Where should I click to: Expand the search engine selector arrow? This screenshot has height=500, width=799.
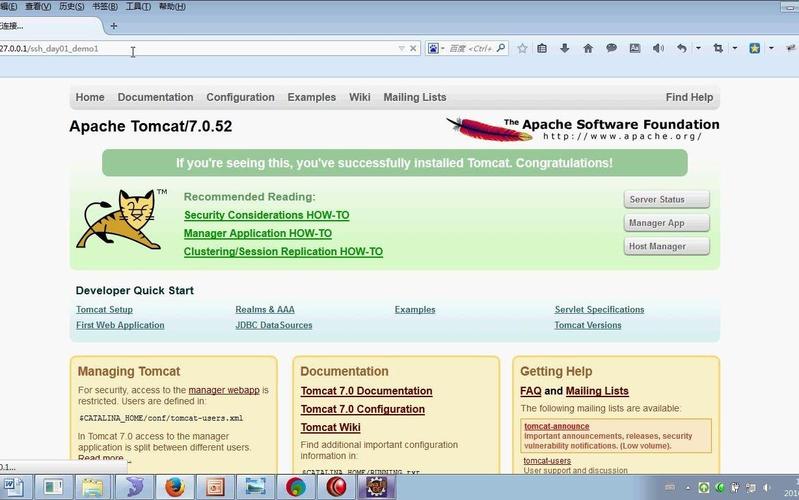tap(442, 48)
